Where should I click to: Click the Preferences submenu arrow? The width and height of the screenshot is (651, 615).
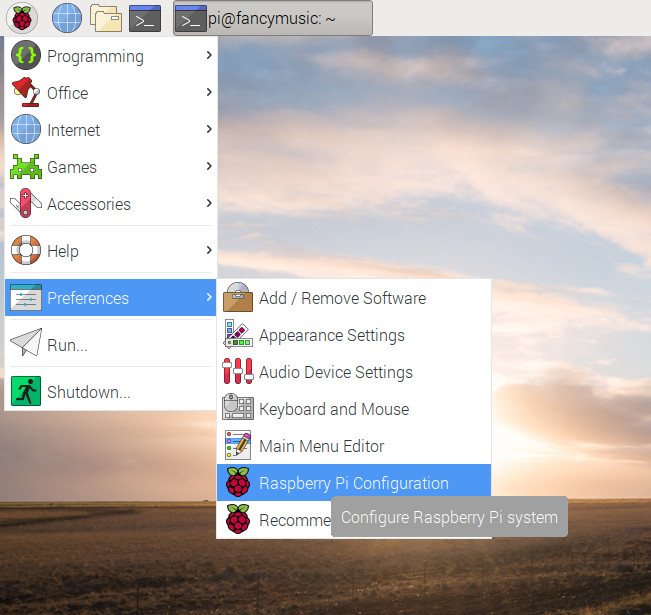click(x=209, y=297)
